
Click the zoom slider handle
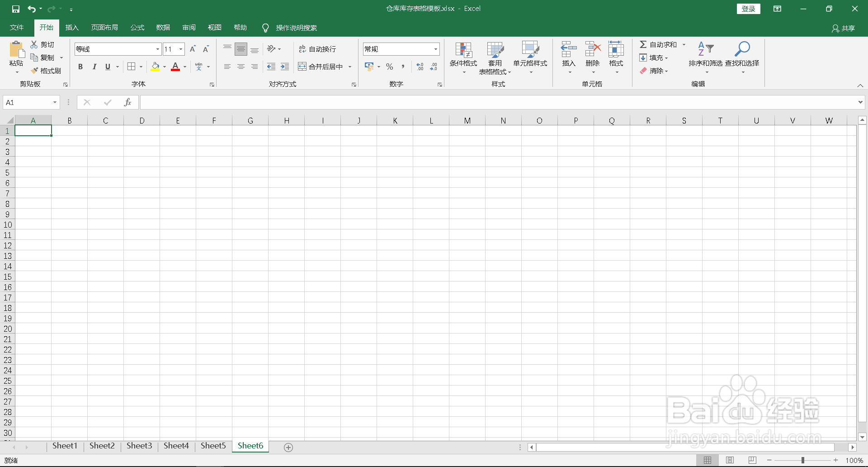pos(803,460)
